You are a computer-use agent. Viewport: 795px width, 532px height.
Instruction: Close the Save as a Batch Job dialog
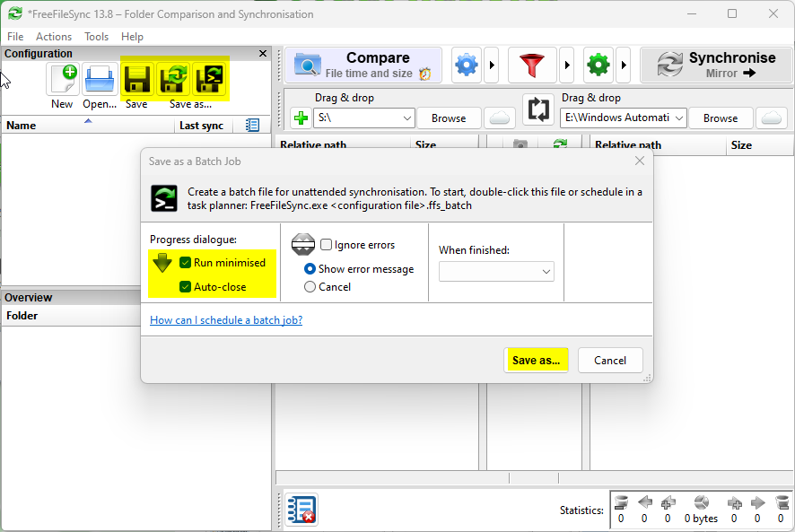(640, 161)
